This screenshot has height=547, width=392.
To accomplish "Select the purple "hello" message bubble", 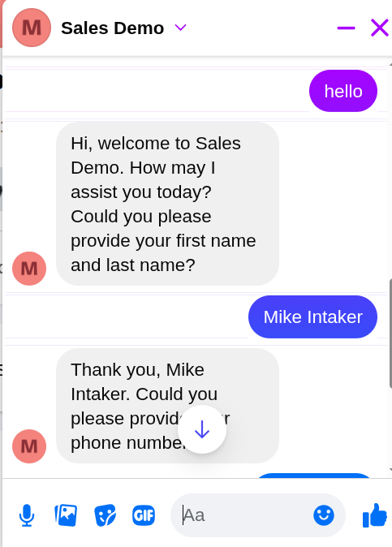I will [343, 91].
